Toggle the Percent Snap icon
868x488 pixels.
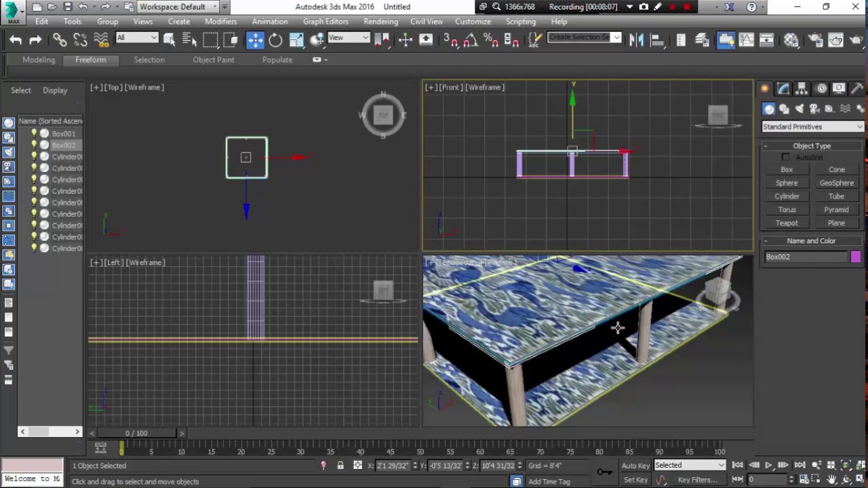[492, 40]
